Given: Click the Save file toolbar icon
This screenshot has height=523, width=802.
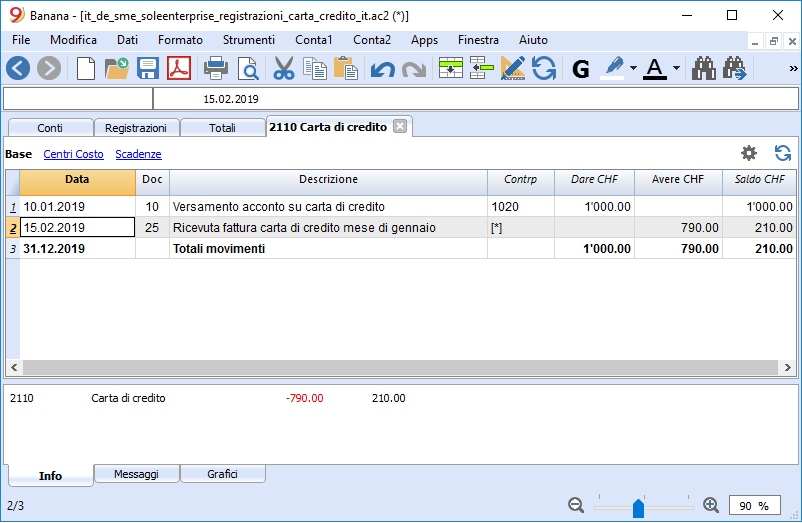Looking at the screenshot, I should point(148,68).
